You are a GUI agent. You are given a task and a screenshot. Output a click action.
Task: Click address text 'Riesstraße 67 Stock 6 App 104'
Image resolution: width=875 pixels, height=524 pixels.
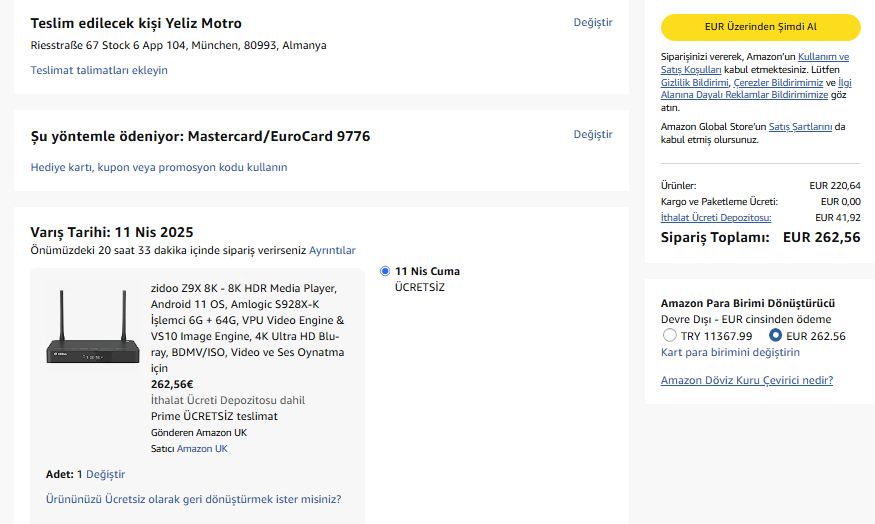coord(108,45)
